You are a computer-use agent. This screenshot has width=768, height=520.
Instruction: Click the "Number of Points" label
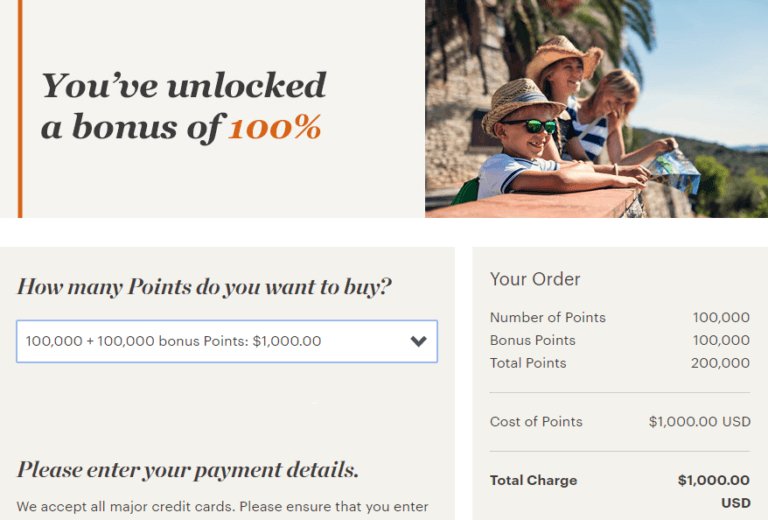tap(547, 318)
